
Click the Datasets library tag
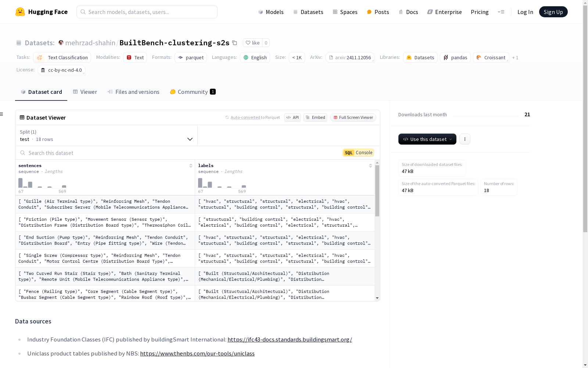(420, 57)
